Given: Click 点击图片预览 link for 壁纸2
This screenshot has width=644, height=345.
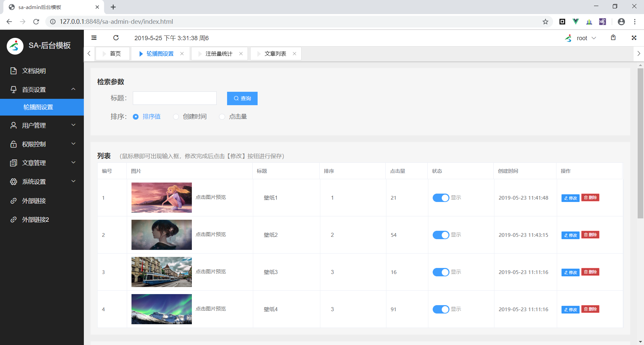Looking at the screenshot, I should coord(211,234).
